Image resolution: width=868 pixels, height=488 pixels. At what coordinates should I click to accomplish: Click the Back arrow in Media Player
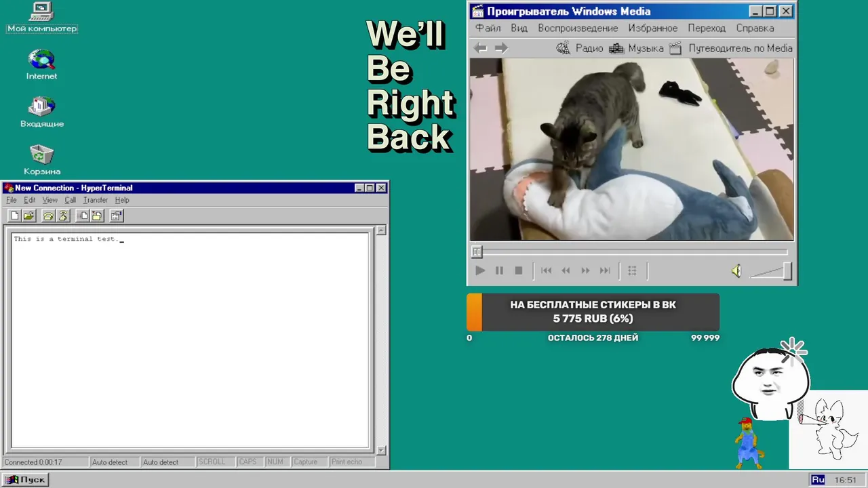coord(480,48)
